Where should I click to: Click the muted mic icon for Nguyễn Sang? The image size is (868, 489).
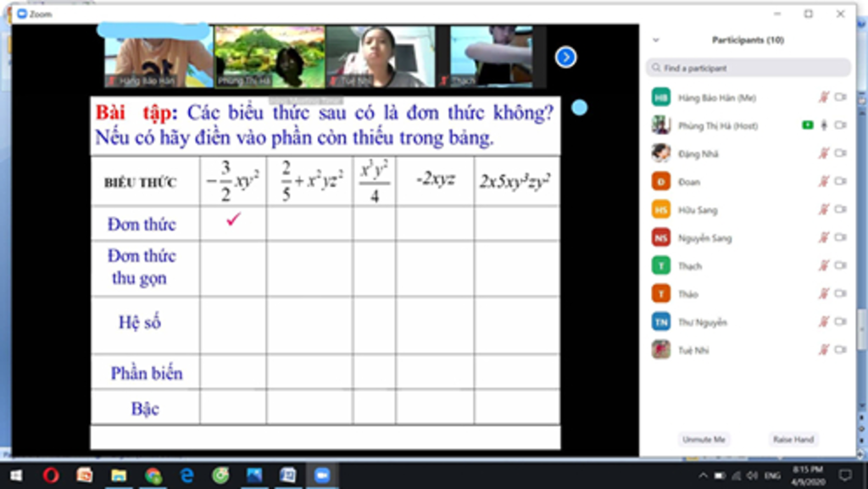coord(824,238)
